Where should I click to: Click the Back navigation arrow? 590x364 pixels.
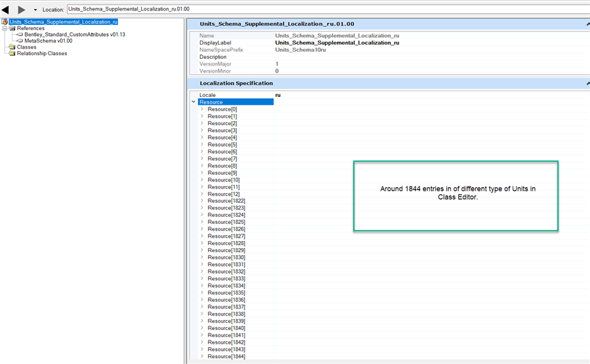[5, 9]
